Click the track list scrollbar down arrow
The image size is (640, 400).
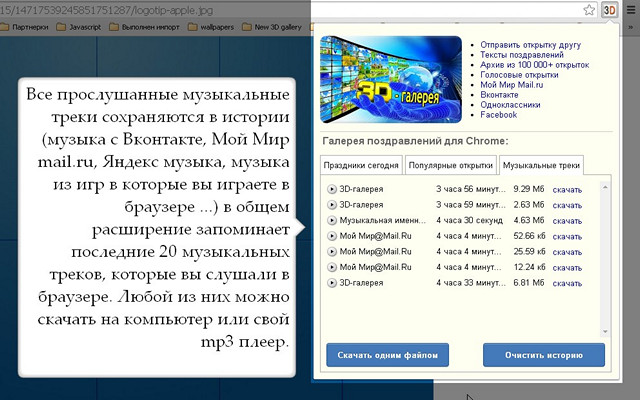click(x=603, y=329)
